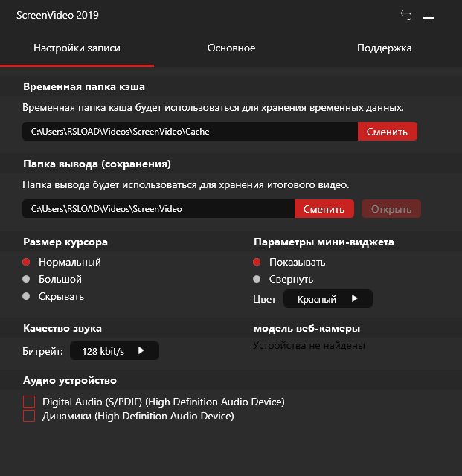This screenshot has height=476, width=462.
Task: Click the cache folder path field
Action: (x=190, y=132)
